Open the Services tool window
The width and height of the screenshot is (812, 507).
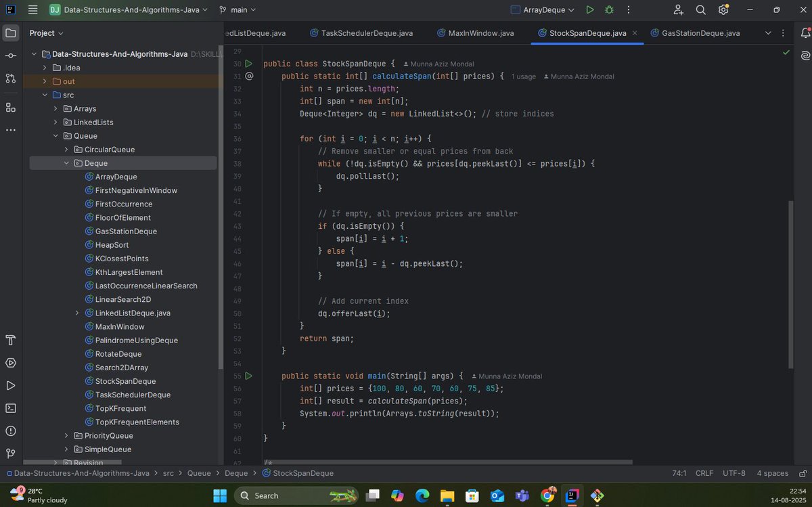(11, 363)
